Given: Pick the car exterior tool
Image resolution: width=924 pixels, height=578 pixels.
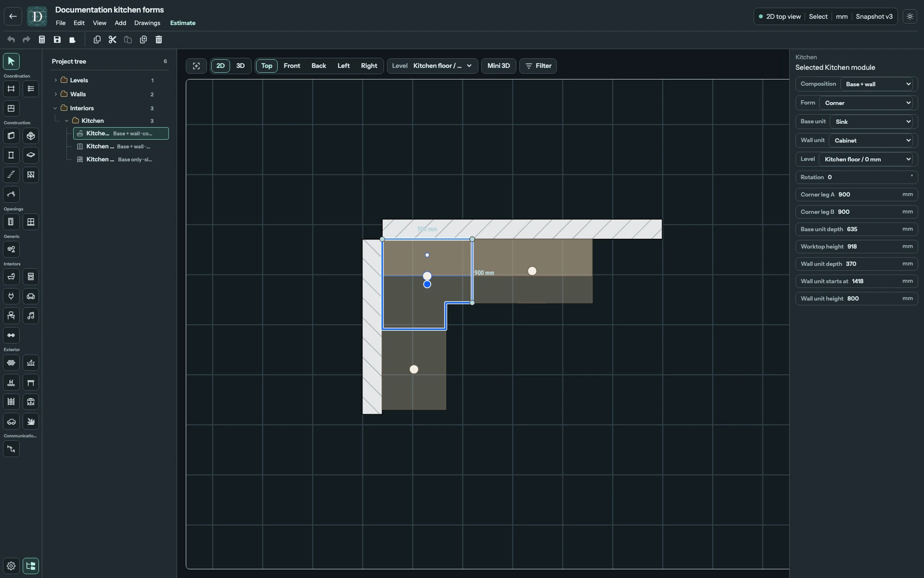Looking at the screenshot, I should click(11, 421).
